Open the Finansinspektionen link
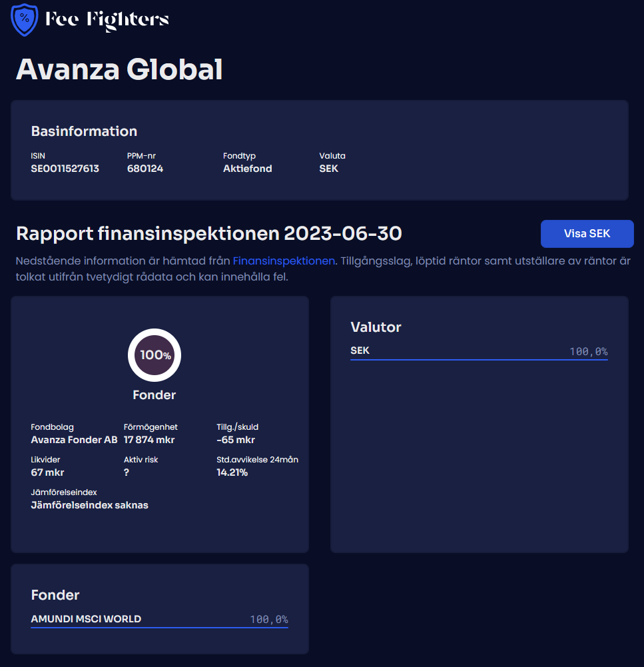Viewport: 644px width, 667px height. (284, 261)
